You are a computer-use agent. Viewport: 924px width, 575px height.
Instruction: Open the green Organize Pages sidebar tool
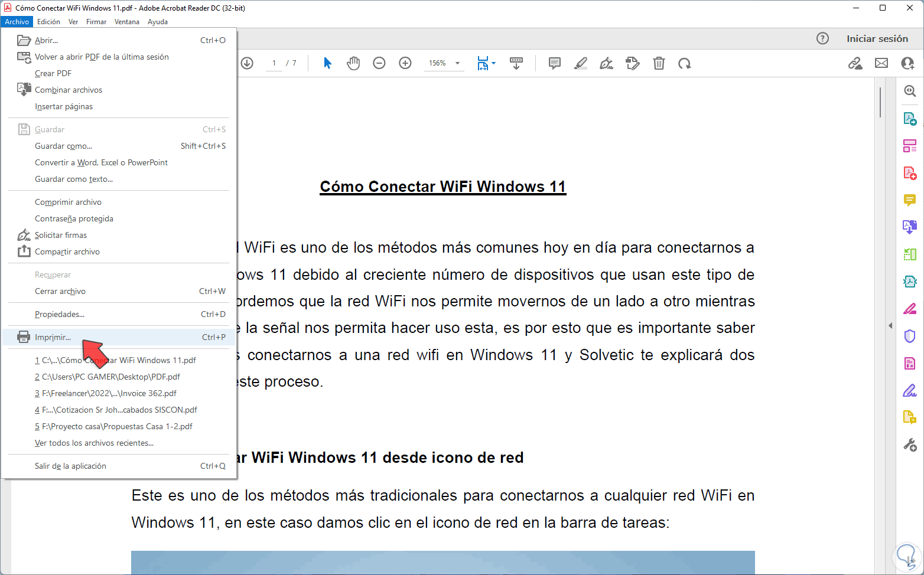(x=910, y=254)
